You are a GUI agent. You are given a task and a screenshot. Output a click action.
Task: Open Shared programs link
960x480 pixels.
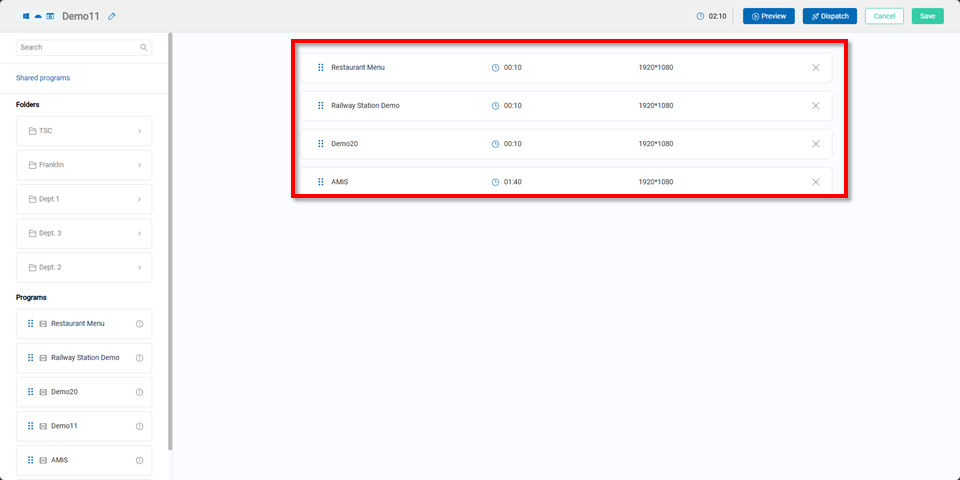click(x=43, y=78)
